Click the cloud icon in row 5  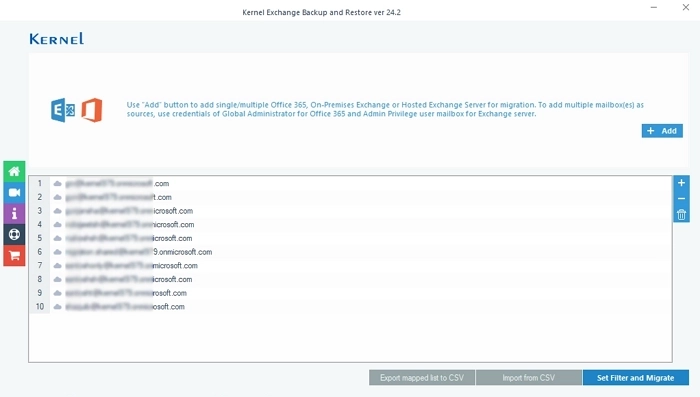coord(58,238)
